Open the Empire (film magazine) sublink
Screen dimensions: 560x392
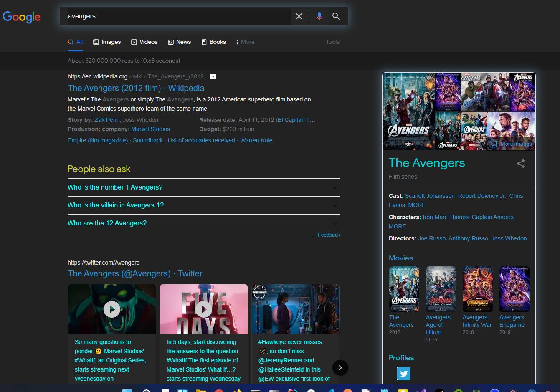[98, 140]
